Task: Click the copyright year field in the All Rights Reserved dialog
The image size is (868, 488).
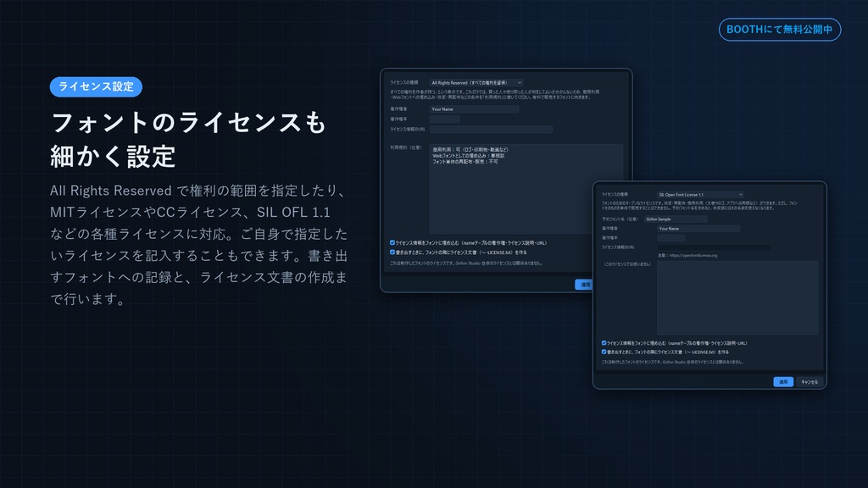Action: point(444,119)
